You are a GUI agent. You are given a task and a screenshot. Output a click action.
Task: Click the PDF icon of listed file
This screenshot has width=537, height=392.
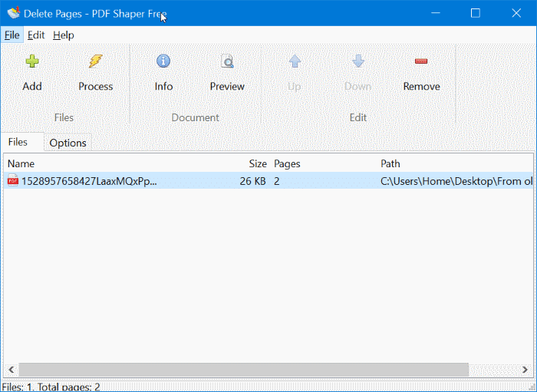[13, 180]
